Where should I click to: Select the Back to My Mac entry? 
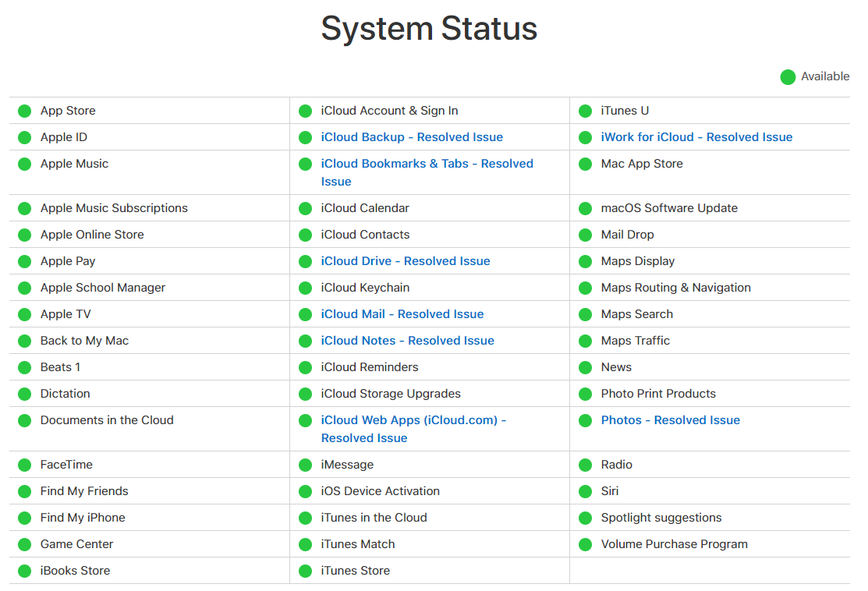84,341
